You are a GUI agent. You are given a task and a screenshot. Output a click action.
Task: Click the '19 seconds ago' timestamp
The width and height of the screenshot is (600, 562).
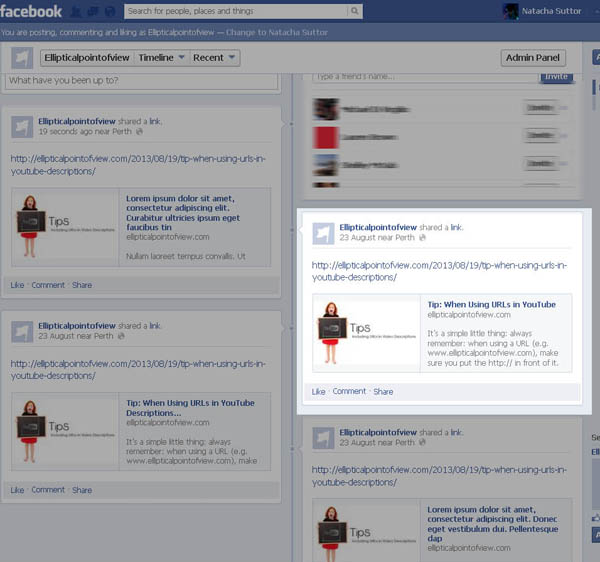point(65,131)
